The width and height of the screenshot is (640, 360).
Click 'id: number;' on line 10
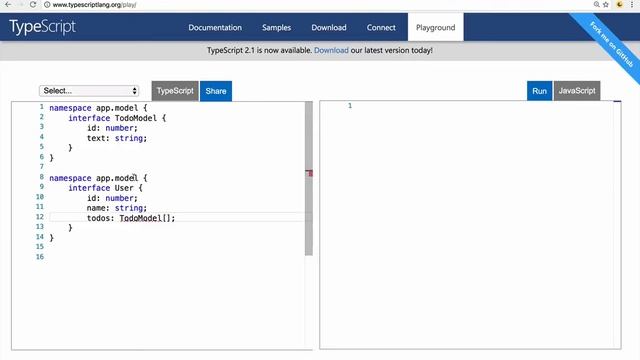coord(112,198)
